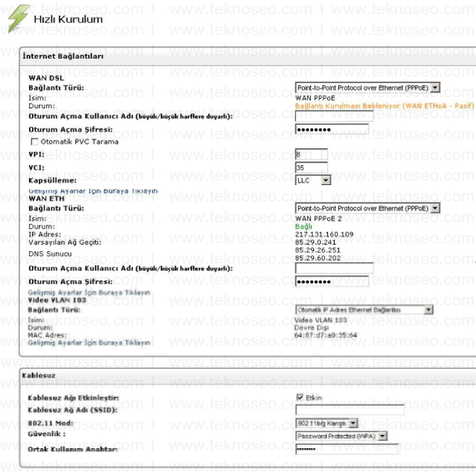Click the Ortak Kullanım Anahtar field
This screenshot has width=476, height=472.
tap(347, 449)
